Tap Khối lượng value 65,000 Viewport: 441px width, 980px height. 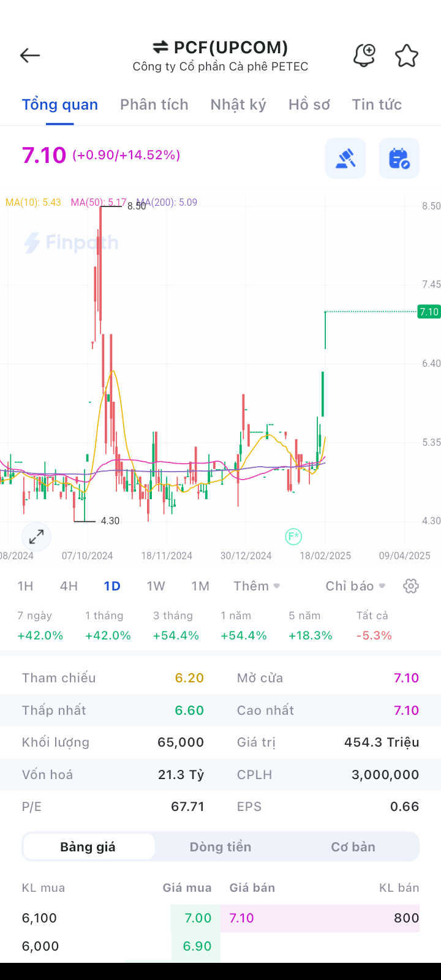[x=181, y=742]
